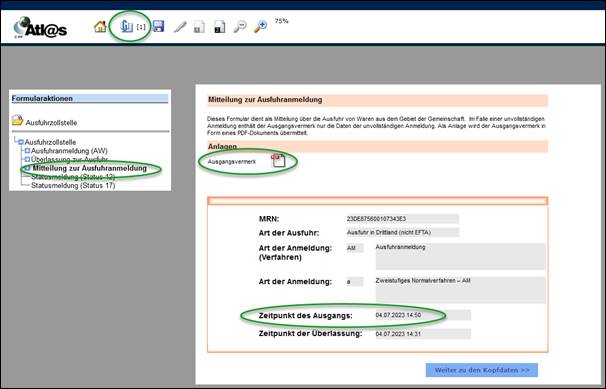Click the Mitteilung zur Ausfuhranmeldung form heading
The height and width of the screenshot is (389, 606).
[x=265, y=100]
